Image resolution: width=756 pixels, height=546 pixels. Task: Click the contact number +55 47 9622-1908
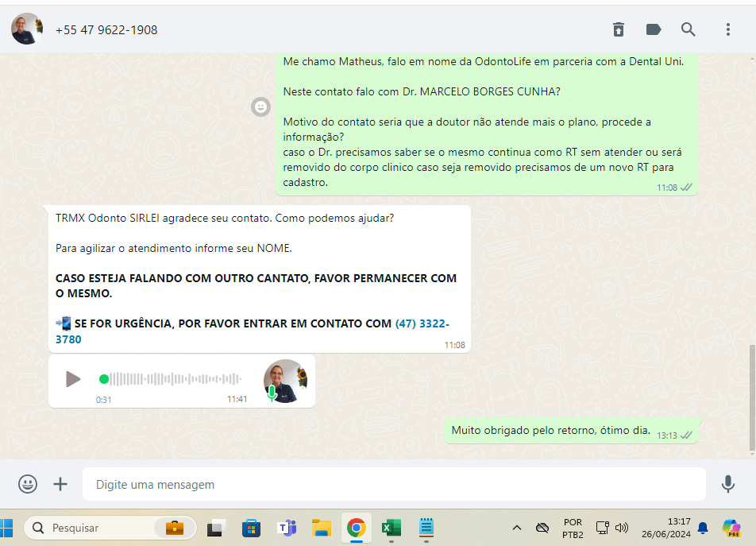click(106, 30)
